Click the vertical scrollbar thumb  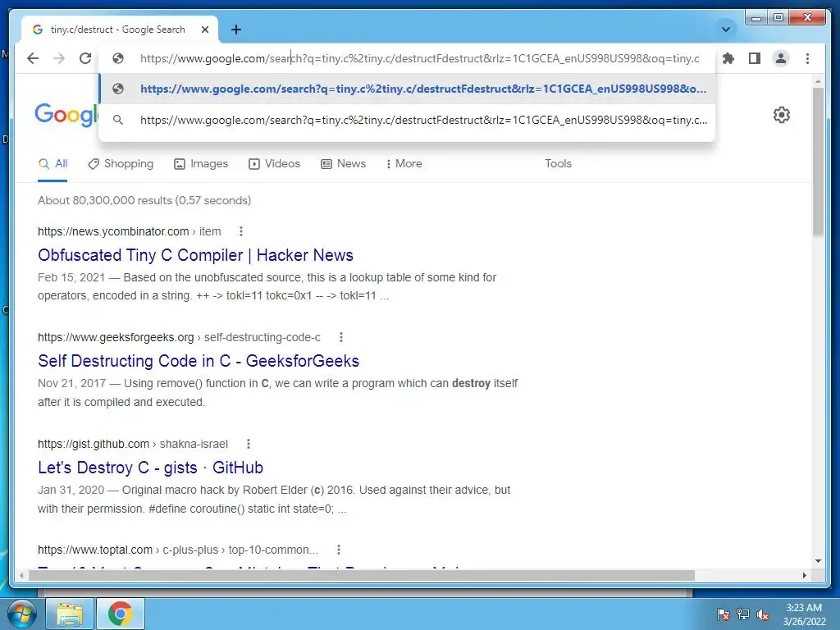click(x=818, y=162)
